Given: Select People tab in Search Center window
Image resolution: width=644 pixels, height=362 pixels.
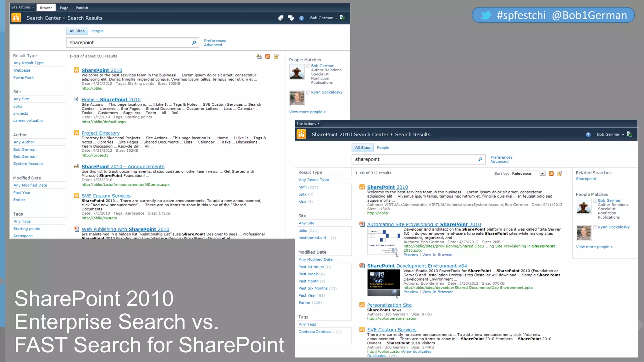Looking at the screenshot, I should pyautogui.click(x=97, y=31).
